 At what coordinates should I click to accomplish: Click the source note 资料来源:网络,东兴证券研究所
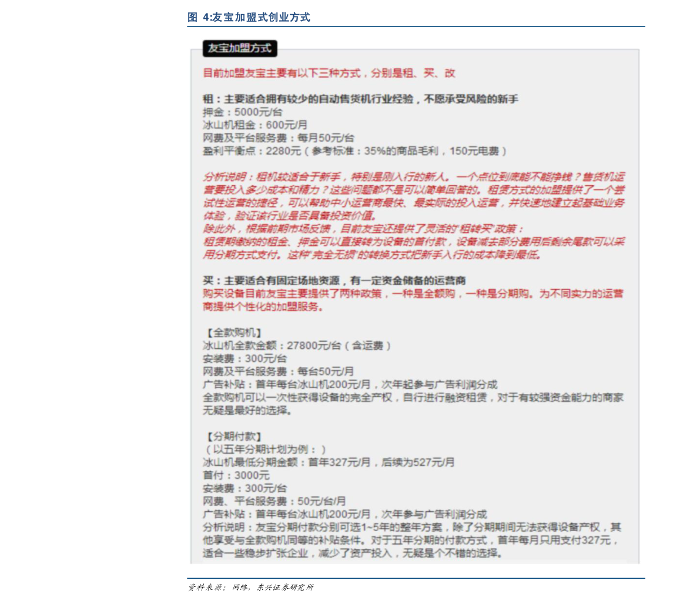click(x=250, y=588)
